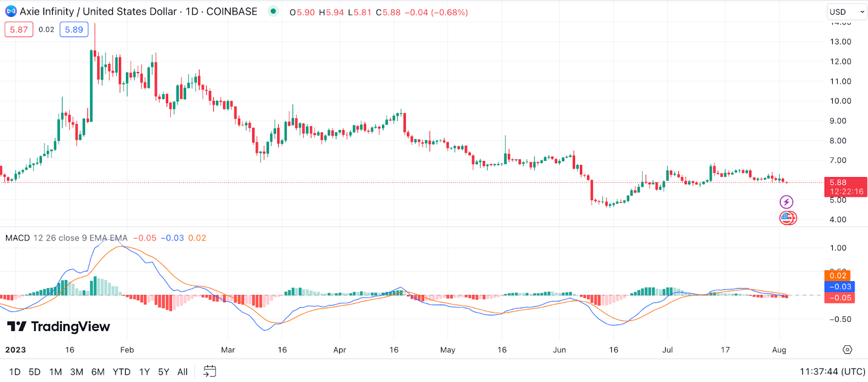The image size is (868, 382).
Task: Click the 11:37:44 (UTC) clock
Action: point(832,372)
